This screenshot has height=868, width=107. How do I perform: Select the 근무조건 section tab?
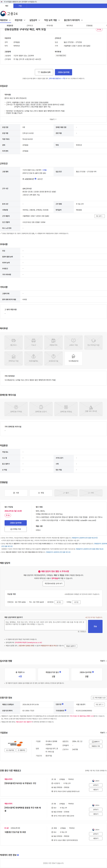pos(30,26)
